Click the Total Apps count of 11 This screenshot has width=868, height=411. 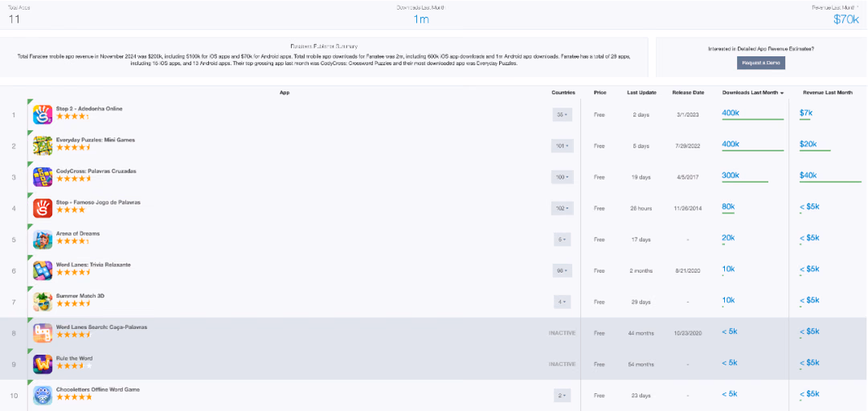pos(14,20)
